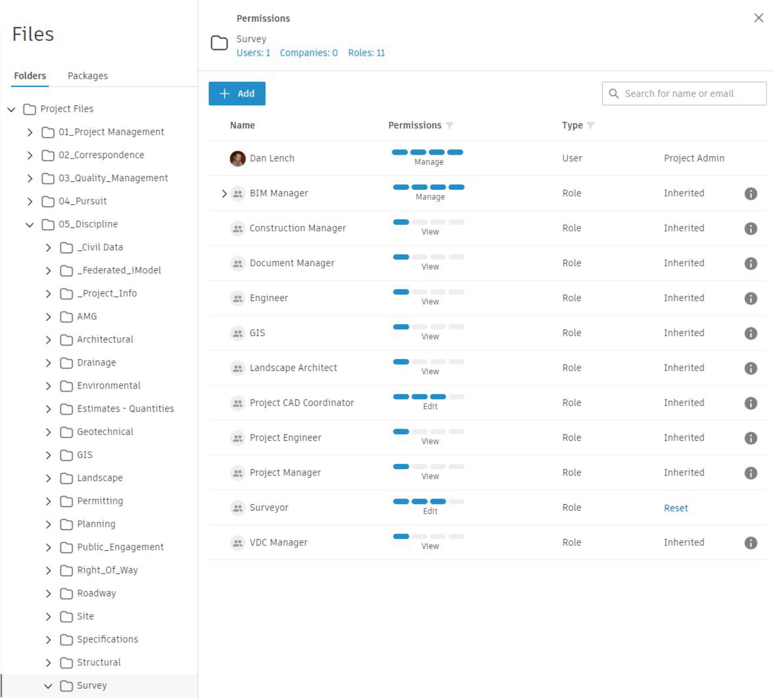
Task: Click info icon for Construction Manager role
Action: pyautogui.click(x=750, y=229)
